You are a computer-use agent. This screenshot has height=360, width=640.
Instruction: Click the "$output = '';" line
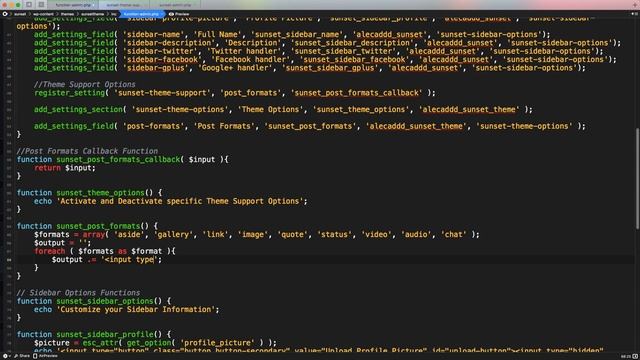pos(62,243)
